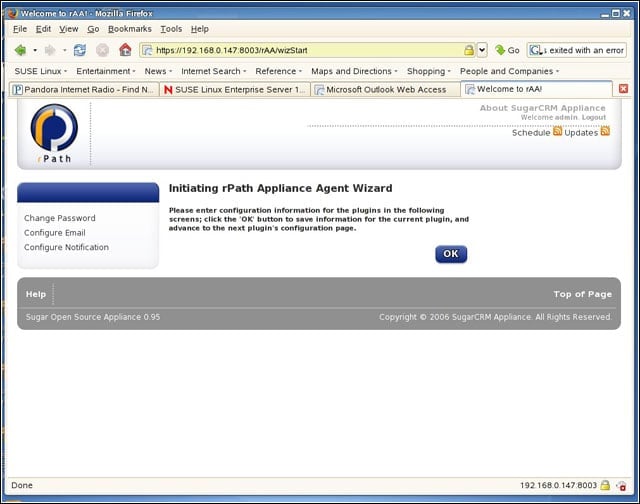The image size is (640, 504).
Task: Click Top of Page link
Action: pyautogui.click(x=583, y=294)
